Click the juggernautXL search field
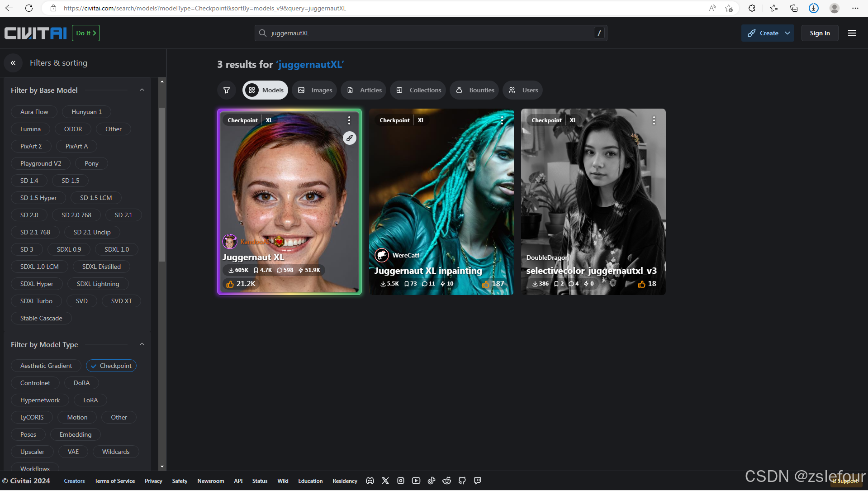The width and height of the screenshot is (868, 491). pos(431,33)
